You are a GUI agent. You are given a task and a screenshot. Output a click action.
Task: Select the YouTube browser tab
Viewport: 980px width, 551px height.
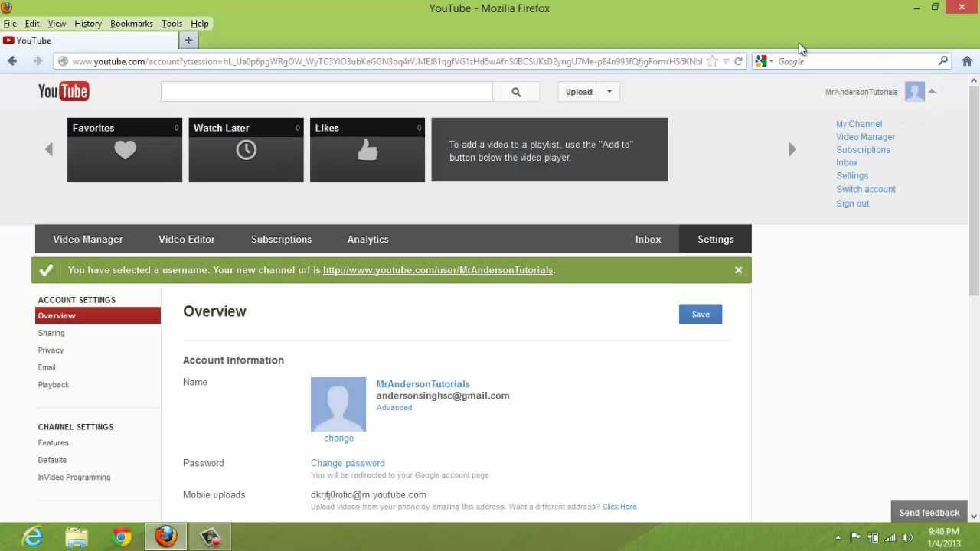point(89,41)
